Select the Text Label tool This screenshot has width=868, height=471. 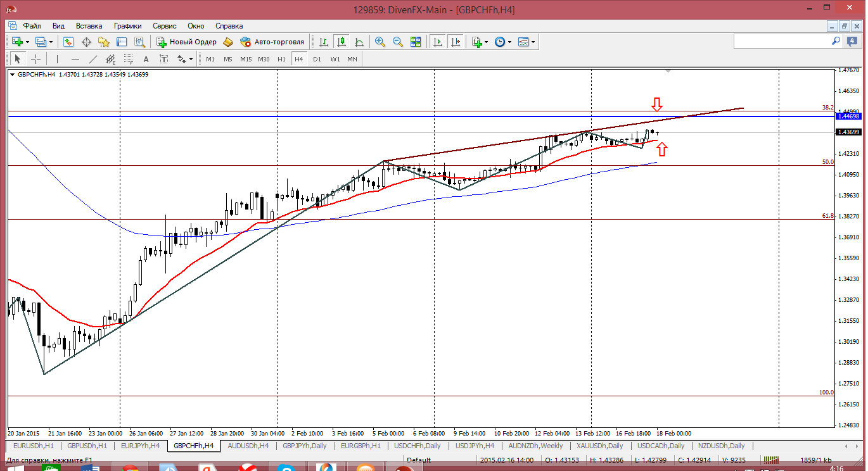tap(163, 59)
